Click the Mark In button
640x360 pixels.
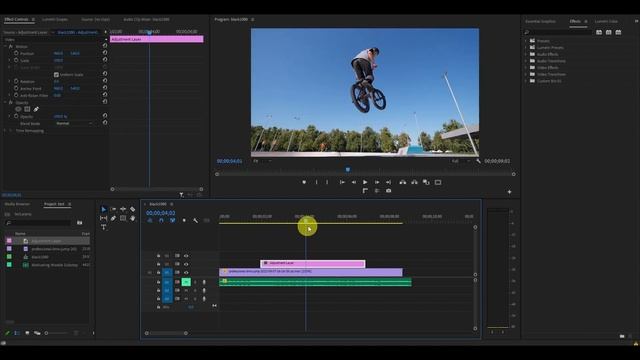tap(316, 182)
